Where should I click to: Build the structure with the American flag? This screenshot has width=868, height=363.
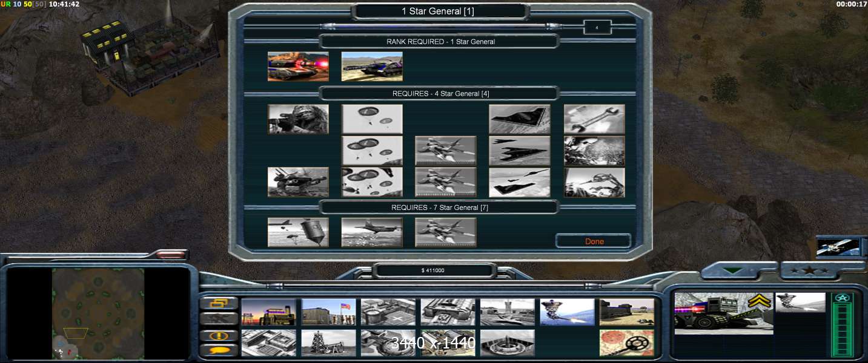click(328, 312)
